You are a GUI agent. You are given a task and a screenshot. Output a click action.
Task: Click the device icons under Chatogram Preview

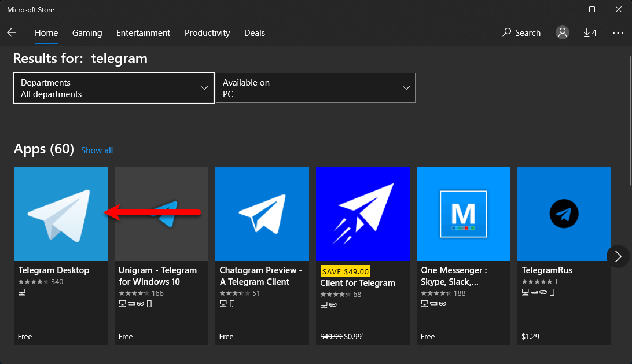point(227,304)
